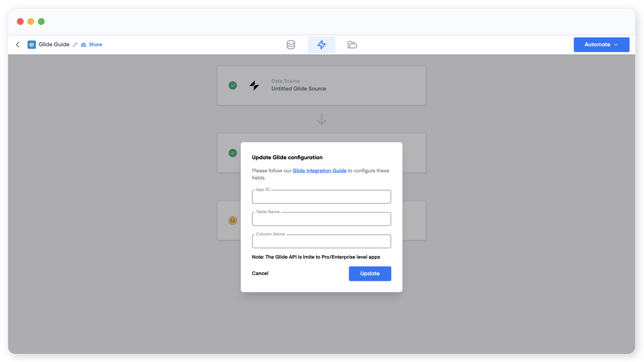Select the lightning bolt automation tab
This screenshot has height=362, width=644.
click(x=321, y=45)
